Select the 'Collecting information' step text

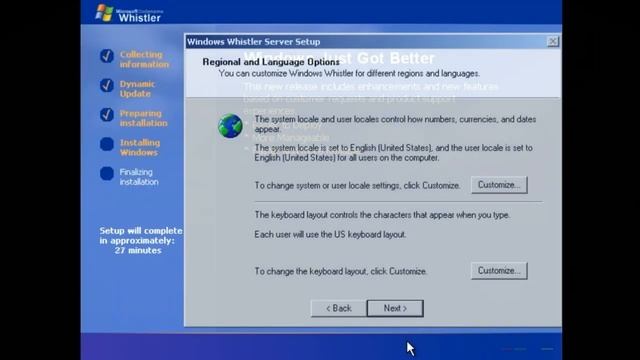(144, 60)
